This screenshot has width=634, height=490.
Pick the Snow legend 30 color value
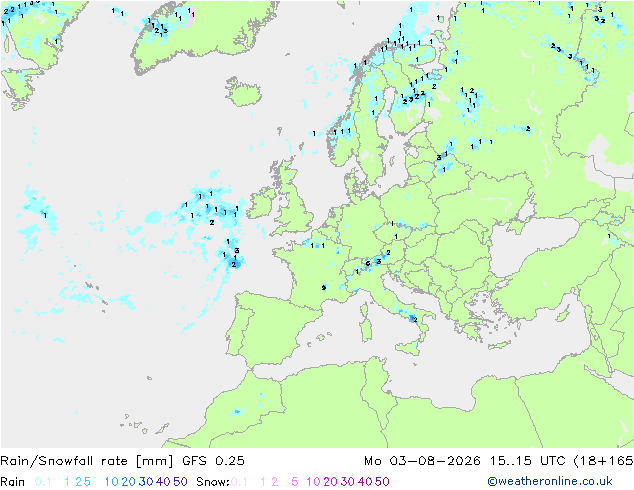click(x=348, y=482)
